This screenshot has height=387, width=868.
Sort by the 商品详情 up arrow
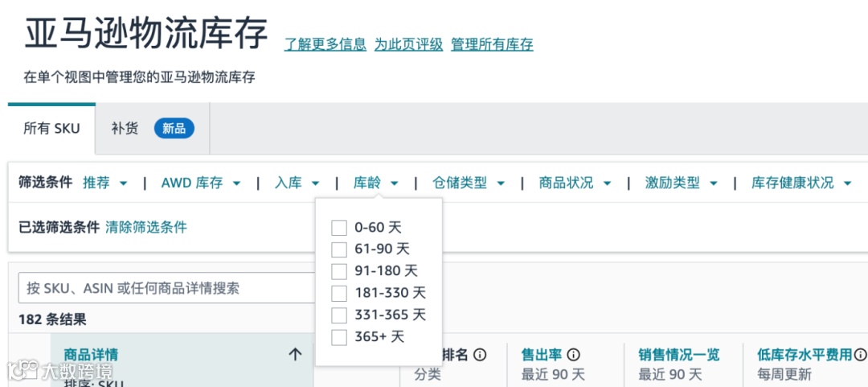click(x=295, y=355)
